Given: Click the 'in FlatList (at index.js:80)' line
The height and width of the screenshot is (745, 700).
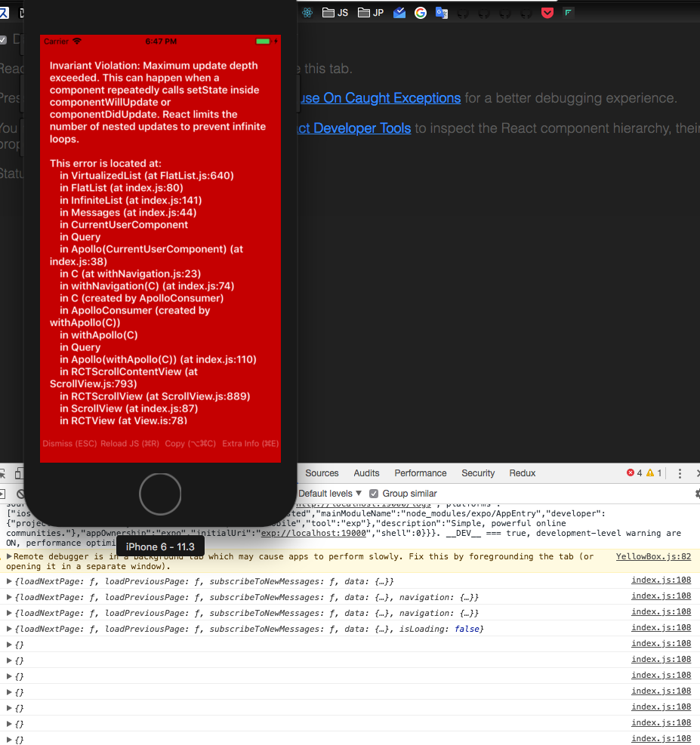Looking at the screenshot, I should click(x=121, y=188).
